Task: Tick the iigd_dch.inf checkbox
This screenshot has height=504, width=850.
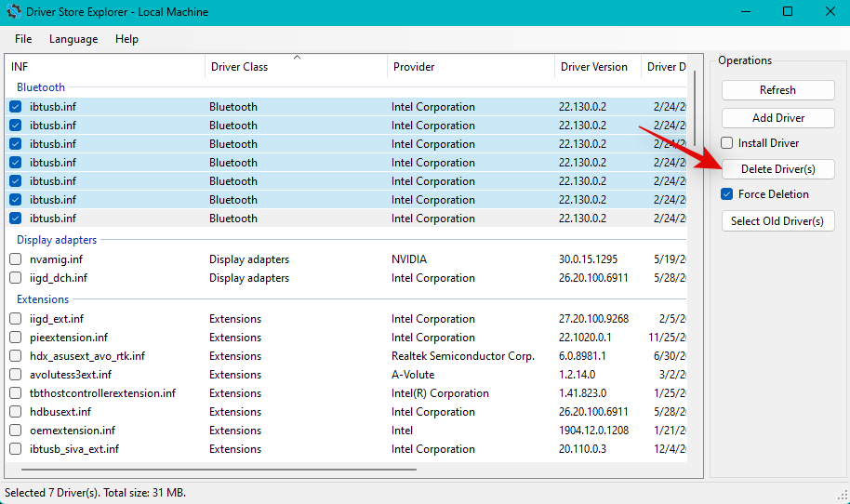Action: pos(15,278)
